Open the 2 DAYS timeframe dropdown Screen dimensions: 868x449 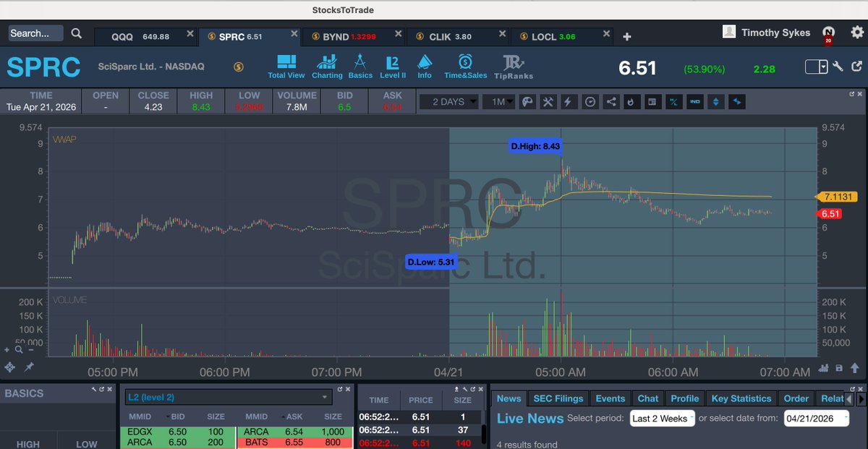point(448,102)
